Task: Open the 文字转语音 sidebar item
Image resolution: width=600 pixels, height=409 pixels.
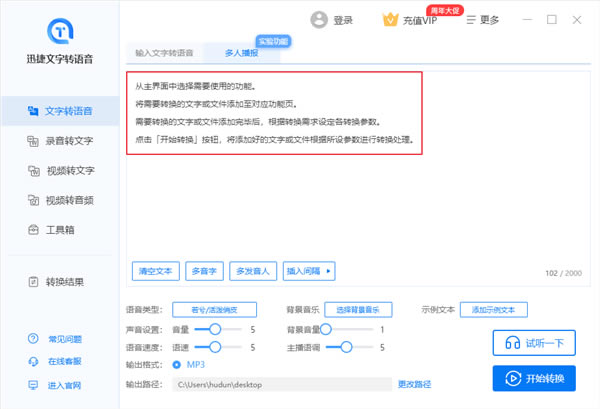Action: coord(60,111)
